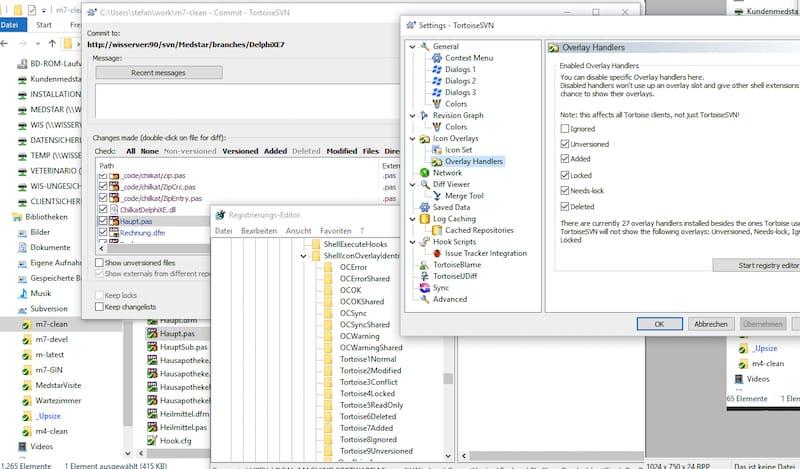Viewport: 800px width, 469px height.
Task: Click Abbrechen in TortoiseSVN Settings
Action: [711, 324]
